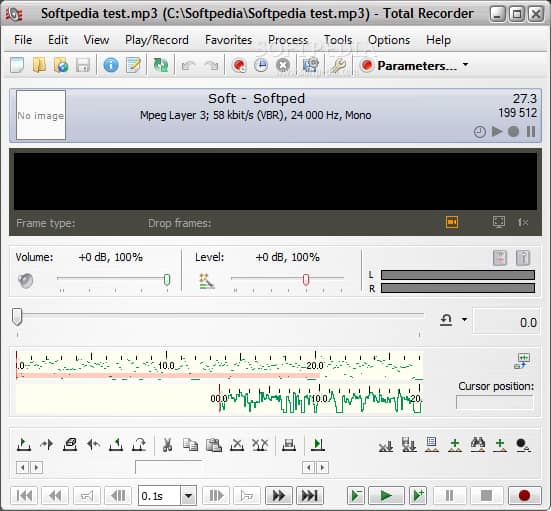This screenshot has width=551, height=511.
Task: Expand the Parameters dropdown arrow
Action: (x=466, y=65)
